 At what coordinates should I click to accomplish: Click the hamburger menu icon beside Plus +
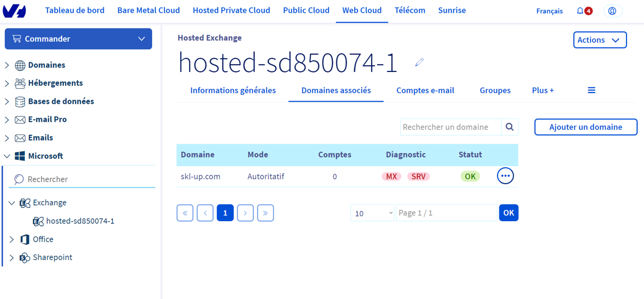pyautogui.click(x=592, y=90)
